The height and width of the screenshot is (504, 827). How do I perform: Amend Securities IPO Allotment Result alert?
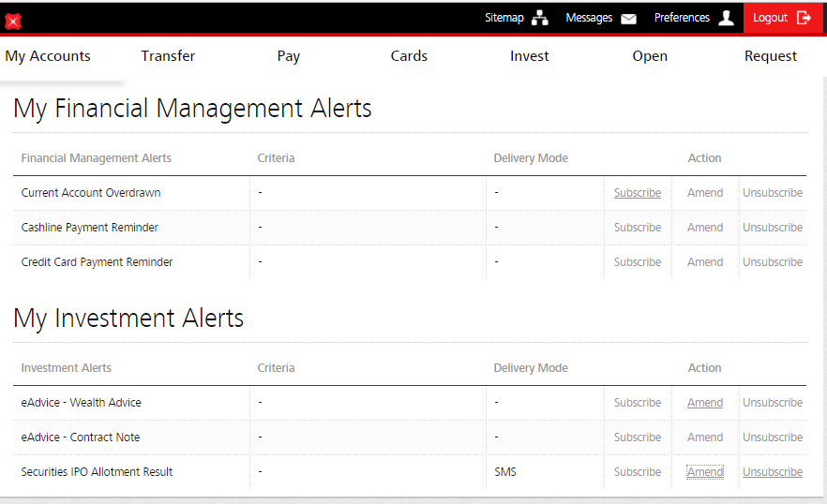[x=705, y=472]
